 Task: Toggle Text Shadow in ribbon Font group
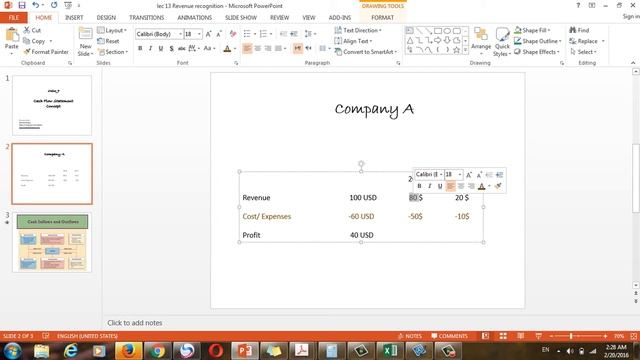(171, 49)
